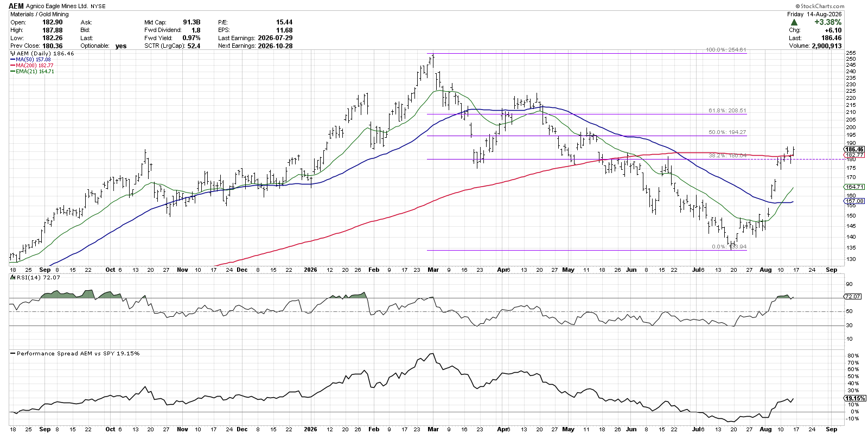Click the blue MA(50) legend line marker

coord(12,60)
